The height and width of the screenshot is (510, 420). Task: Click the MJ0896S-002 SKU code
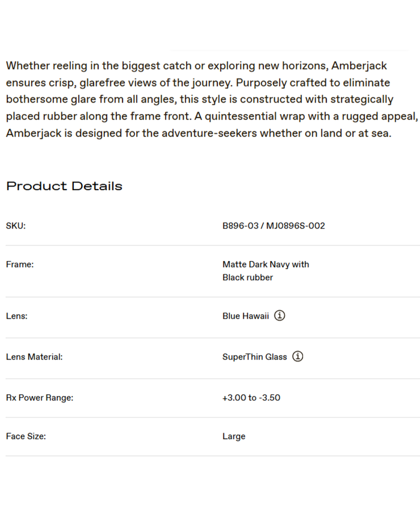296,226
